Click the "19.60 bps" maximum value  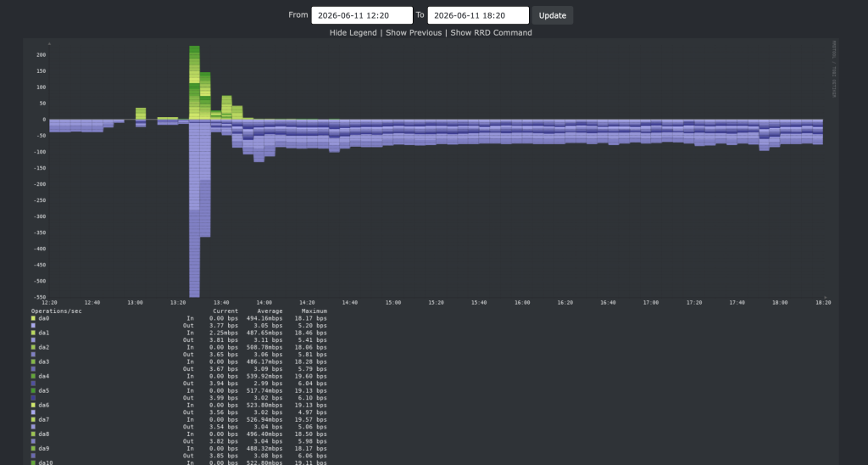(310, 376)
